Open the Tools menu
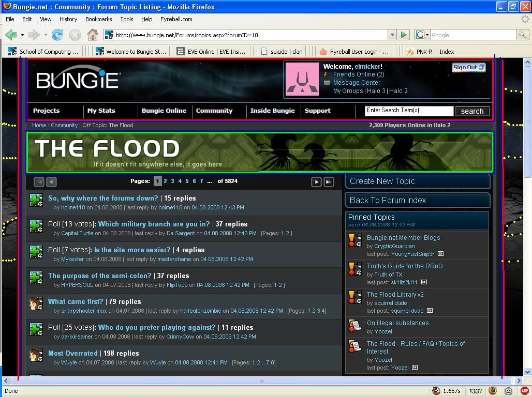This screenshot has height=397, width=532. [x=126, y=19]
